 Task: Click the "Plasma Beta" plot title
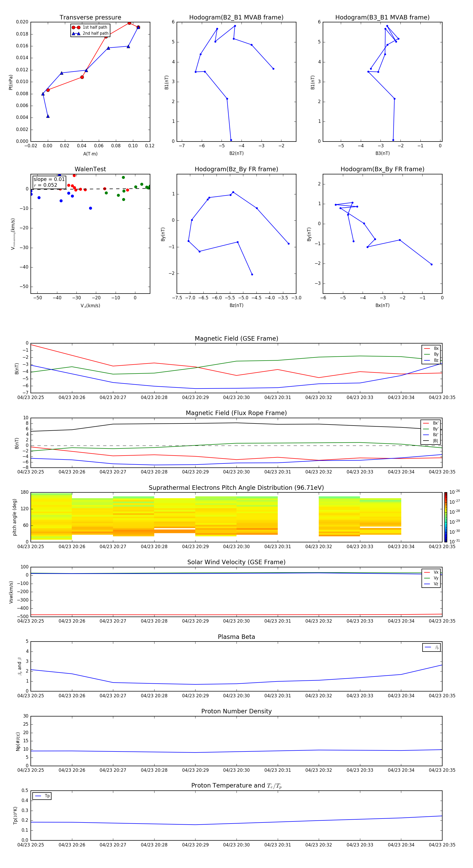[236, 637]
